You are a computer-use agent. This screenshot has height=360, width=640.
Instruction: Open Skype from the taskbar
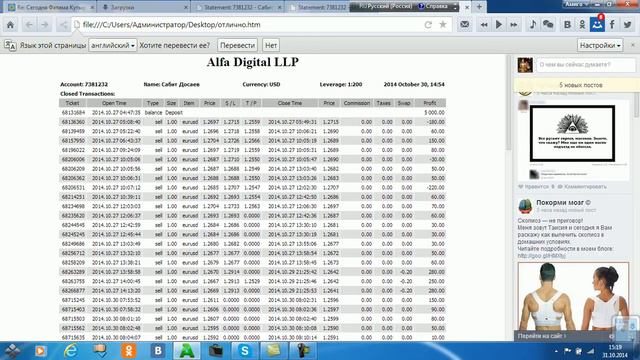tap(244, 351)
